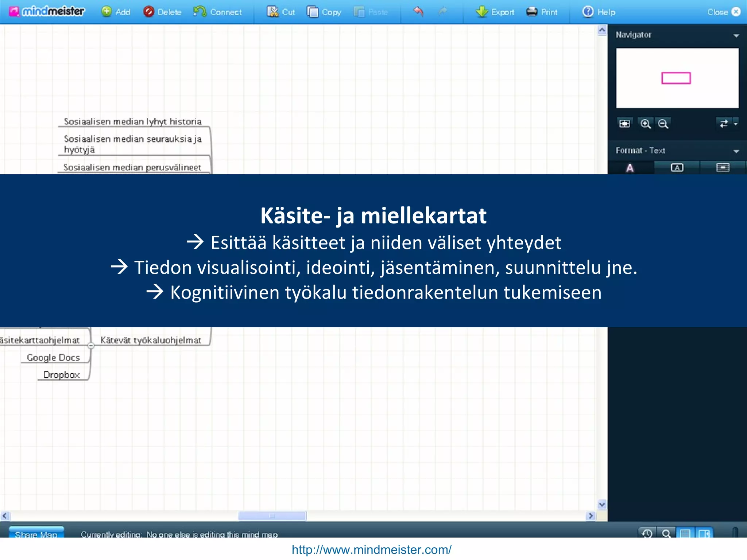747x560 pixels.
Task: Click the bottom-bar search magnifier icon
Action: (666, 533)
